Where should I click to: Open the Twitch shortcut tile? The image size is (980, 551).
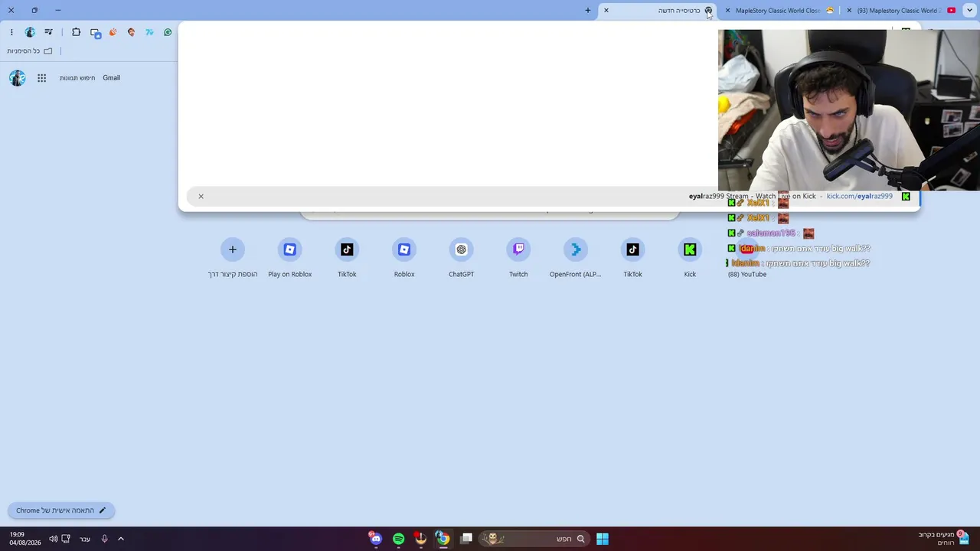tap(518, 259)
